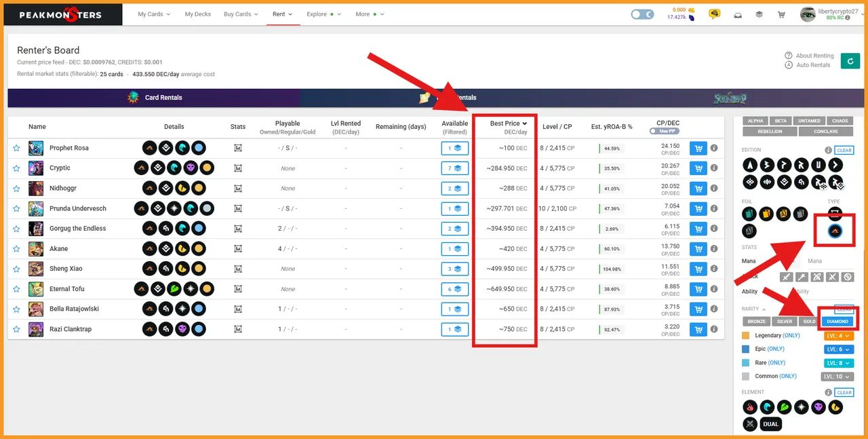
Task: Filter by Earth leaf element icon
Action: tap(785, 407)
